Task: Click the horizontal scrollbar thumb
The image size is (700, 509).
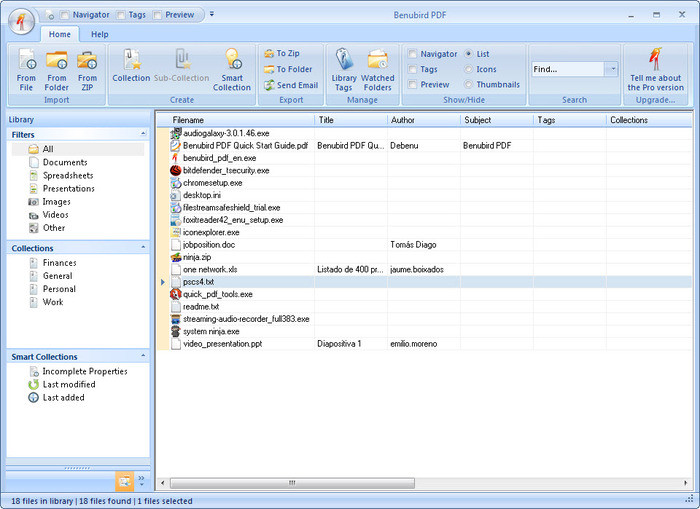Action: (292, 483)
